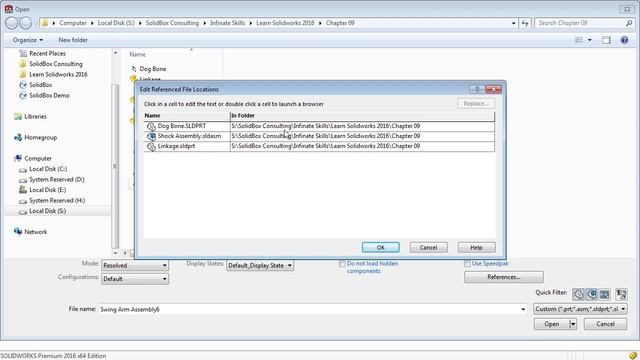Image resolution: width=640 pixels, height=360 pixels.
Task: Click the disabled Replace... button
Action: (x=476, y=104)
